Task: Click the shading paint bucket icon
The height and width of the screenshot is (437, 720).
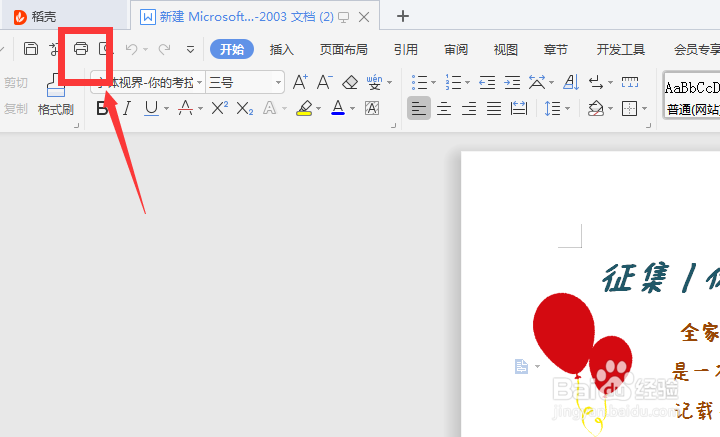Action: point(596,109)
